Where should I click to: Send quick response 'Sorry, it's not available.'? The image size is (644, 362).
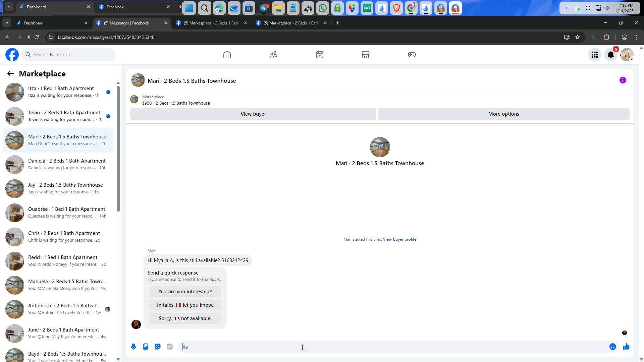[185, 318]
